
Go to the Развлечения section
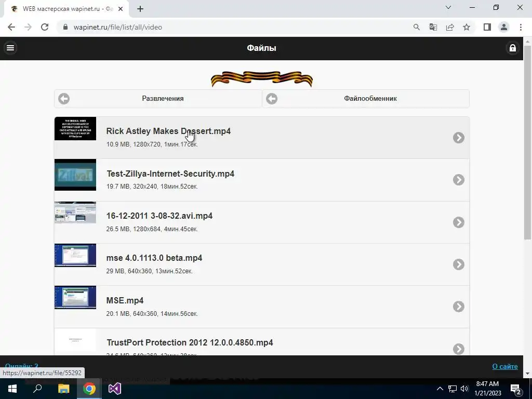tap(158, 99)
